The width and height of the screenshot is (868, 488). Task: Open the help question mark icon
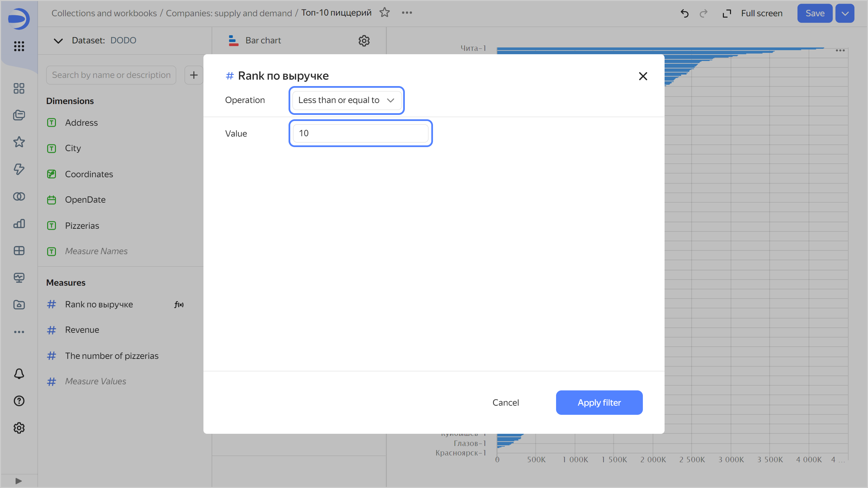tap(19, 401)
